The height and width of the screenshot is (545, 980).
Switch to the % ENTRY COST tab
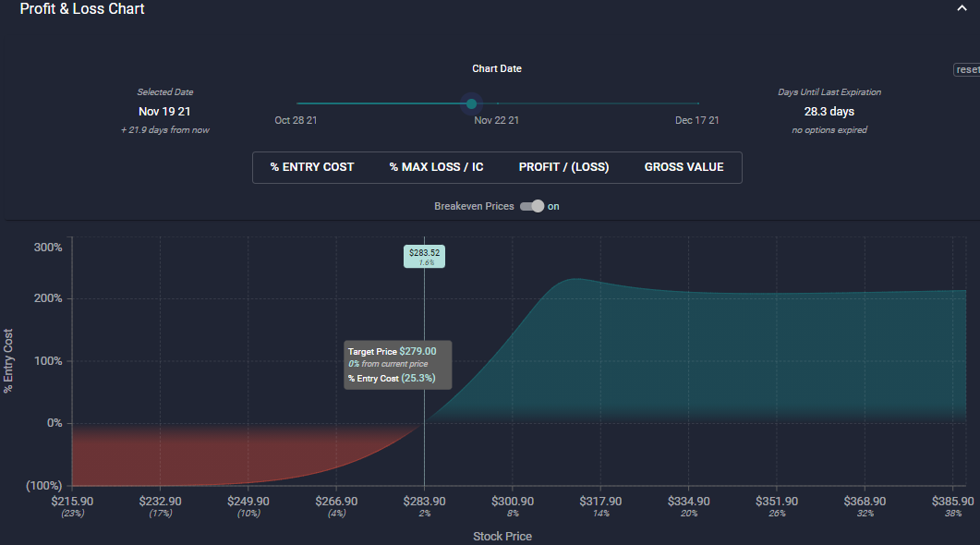click(312, 167)
